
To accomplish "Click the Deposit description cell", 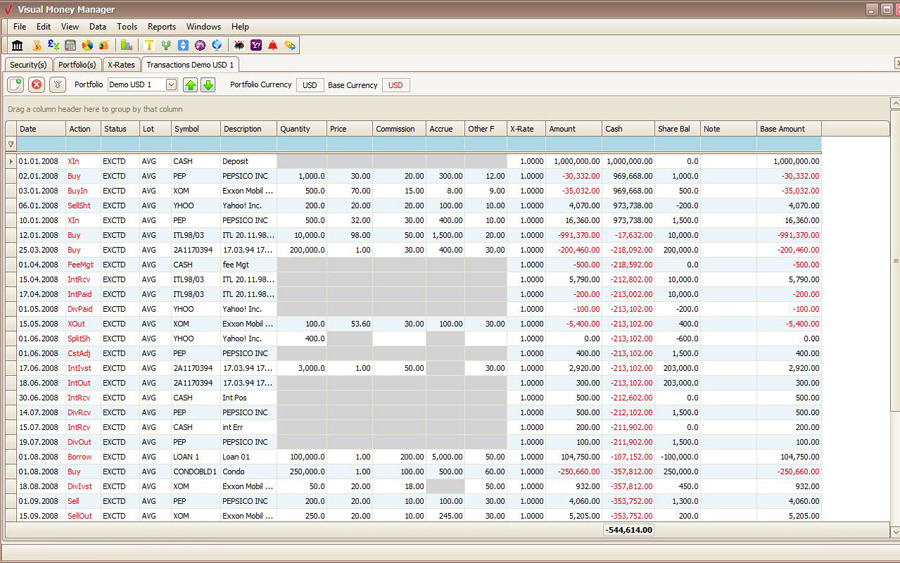I will (x=249, y=161).
